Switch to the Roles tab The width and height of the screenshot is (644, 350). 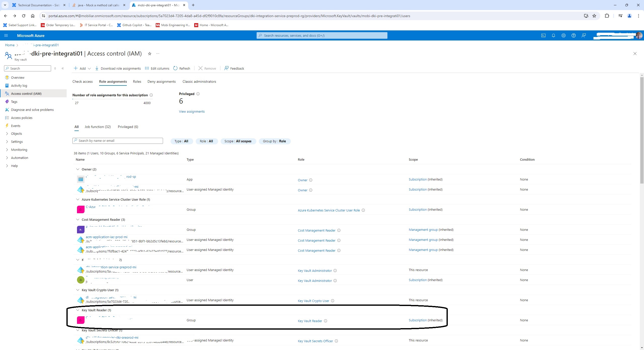click(x=137, y=81)
